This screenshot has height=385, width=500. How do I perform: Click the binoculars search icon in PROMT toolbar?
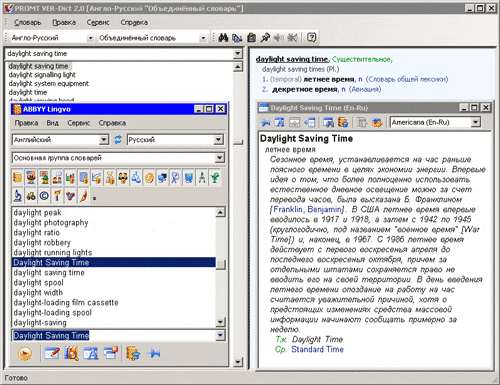(223, 37)
